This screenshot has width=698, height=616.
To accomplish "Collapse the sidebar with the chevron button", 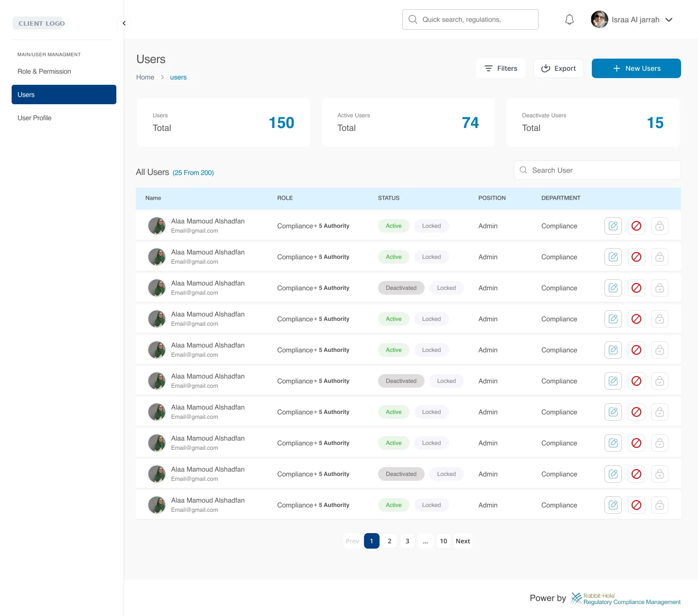I will pyautogui.click(x=124, y=23).
